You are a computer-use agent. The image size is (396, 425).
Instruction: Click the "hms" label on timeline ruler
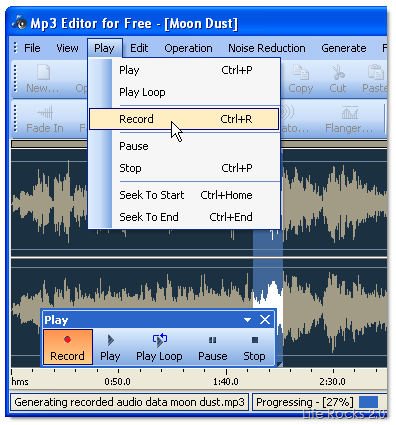click(x=20, y=382)
